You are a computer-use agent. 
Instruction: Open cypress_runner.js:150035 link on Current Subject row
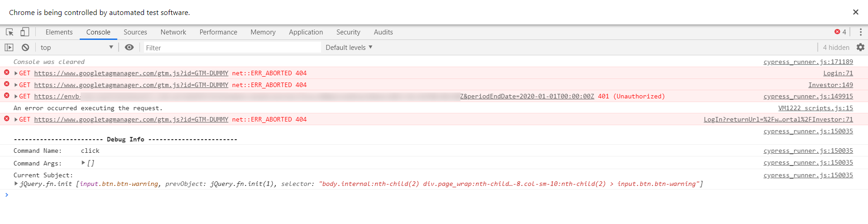(808, 175)
